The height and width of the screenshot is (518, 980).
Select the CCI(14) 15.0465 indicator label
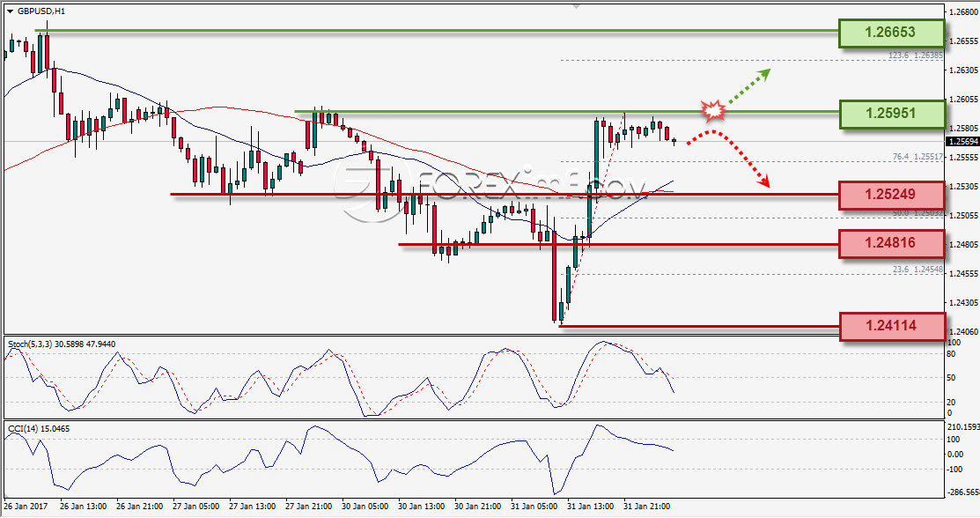tap(39, 428)
